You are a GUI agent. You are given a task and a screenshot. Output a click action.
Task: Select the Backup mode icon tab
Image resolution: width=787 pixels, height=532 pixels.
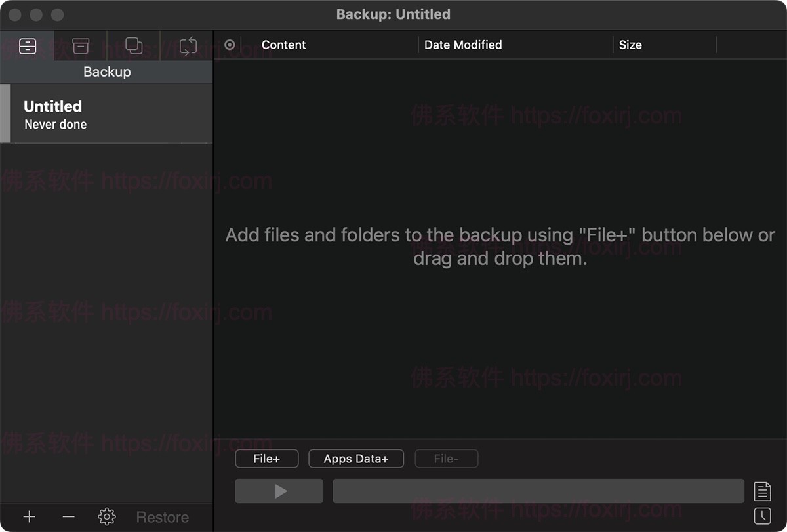point(28,46)
